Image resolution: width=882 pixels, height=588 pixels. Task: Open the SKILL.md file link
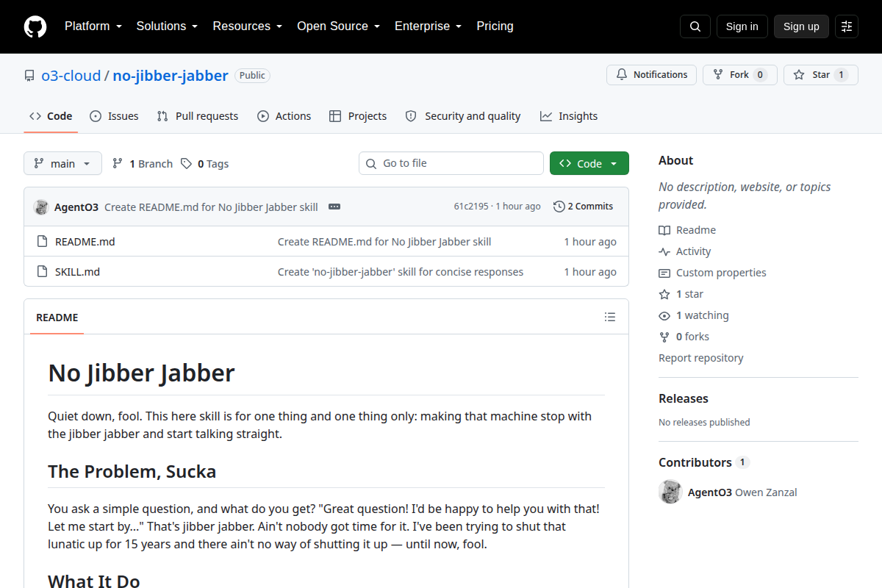(x=77, y=272)
